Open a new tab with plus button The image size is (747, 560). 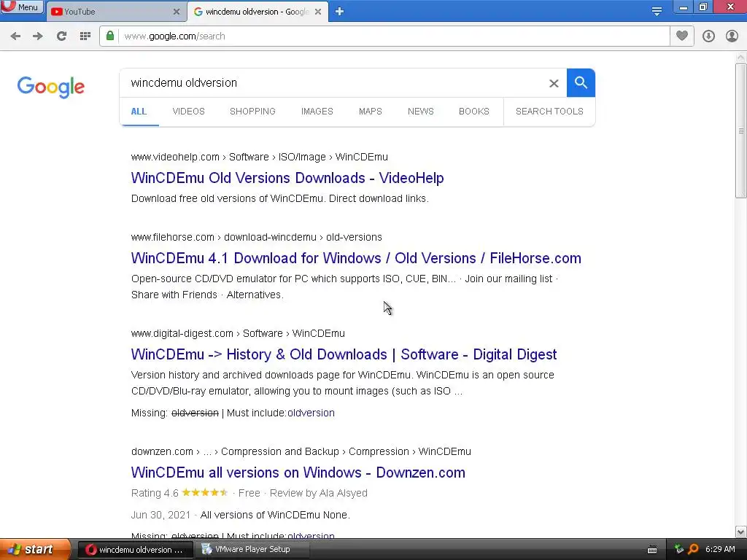click(x=339, y=12)
